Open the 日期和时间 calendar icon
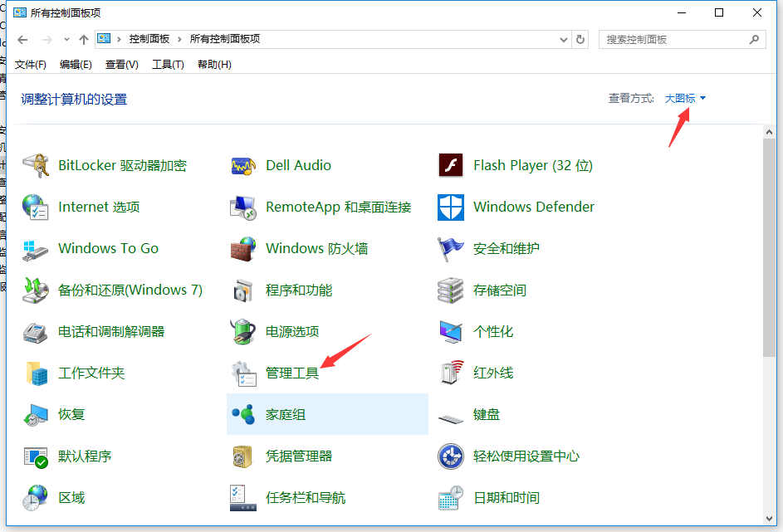 click(x=451, y=498)
